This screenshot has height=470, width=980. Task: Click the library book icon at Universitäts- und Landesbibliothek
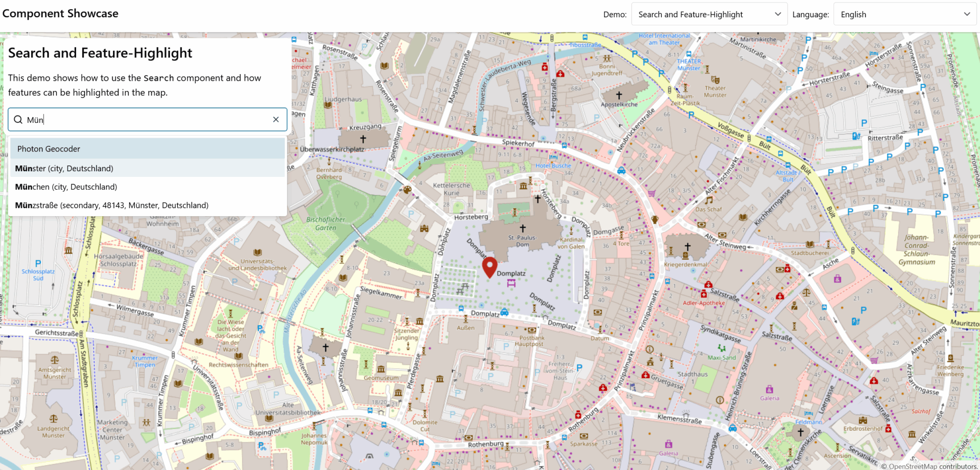pos(257,252)
